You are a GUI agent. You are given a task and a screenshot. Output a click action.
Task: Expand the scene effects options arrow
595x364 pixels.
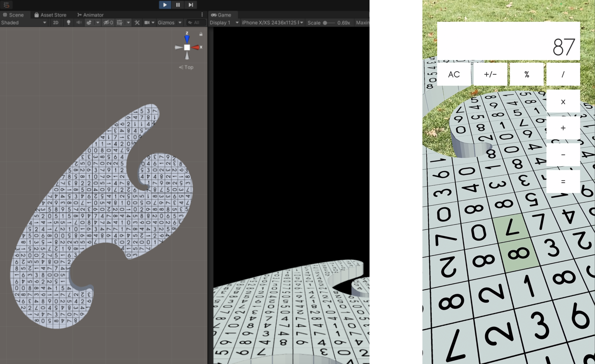point(98,23)
